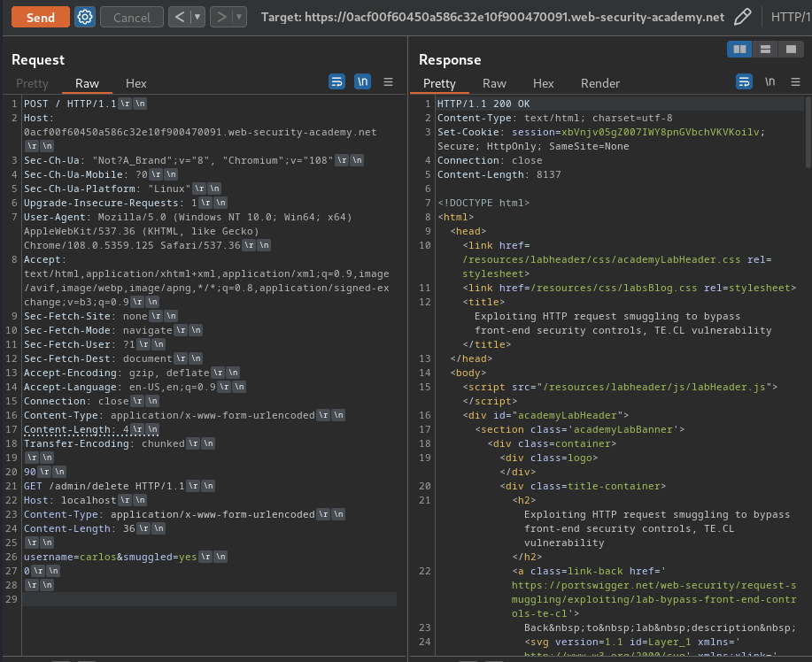Go forward to next request arrow

[221, 17]
